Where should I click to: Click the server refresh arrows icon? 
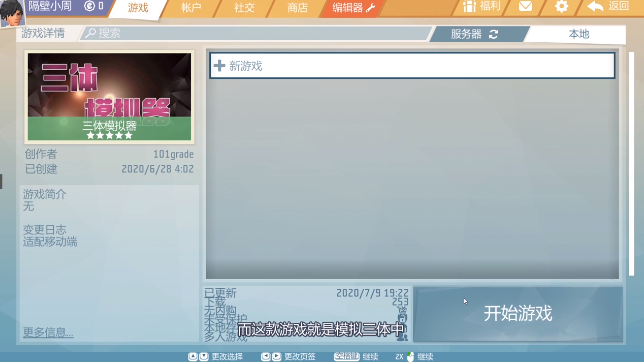pyautogui.click(x=494, y=34)
